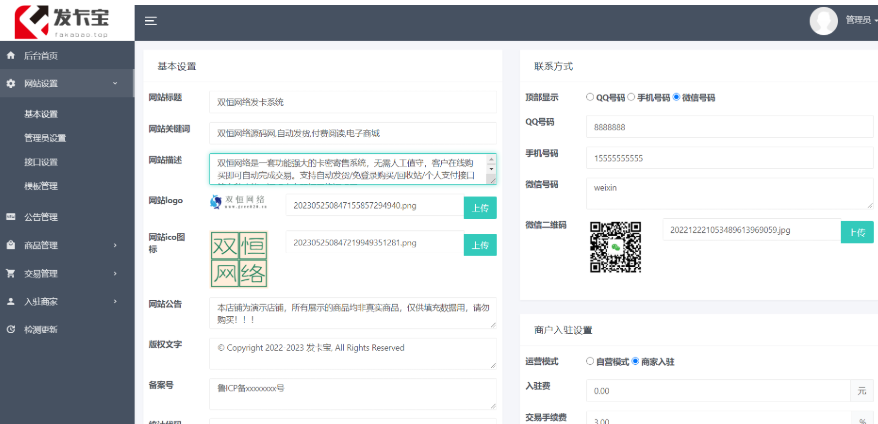Click the 公告管理 sidebar icon

(10, 217)
